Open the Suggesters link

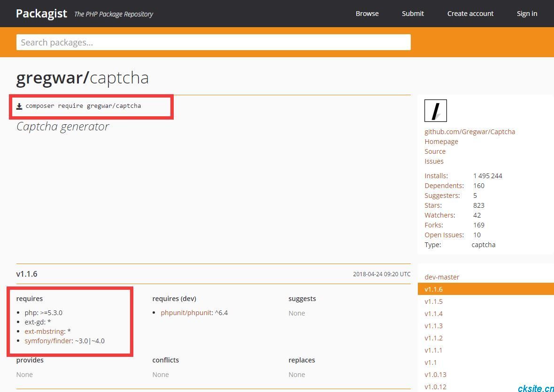point(442,196)
